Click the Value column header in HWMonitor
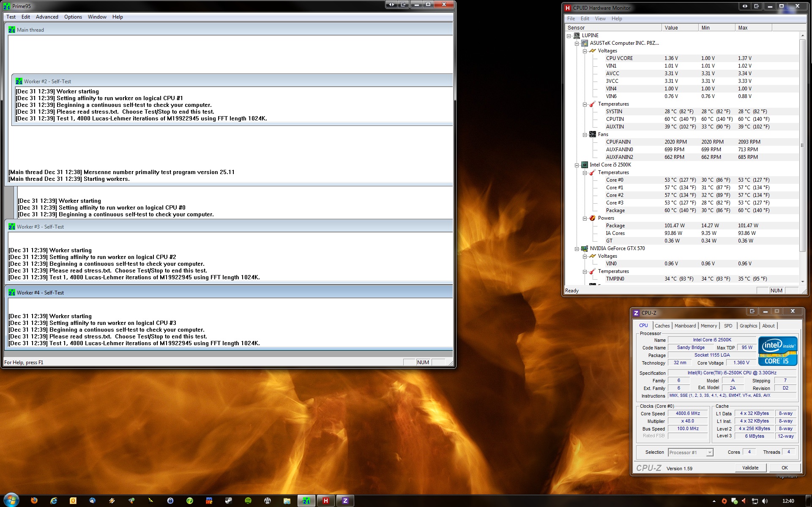The image size is (812, 507). pyautogui.click(x=680, y=28)
